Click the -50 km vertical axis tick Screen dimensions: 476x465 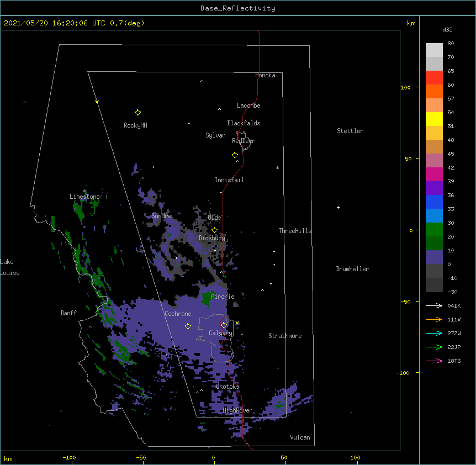pyautogui.click(x=405, y=302)
